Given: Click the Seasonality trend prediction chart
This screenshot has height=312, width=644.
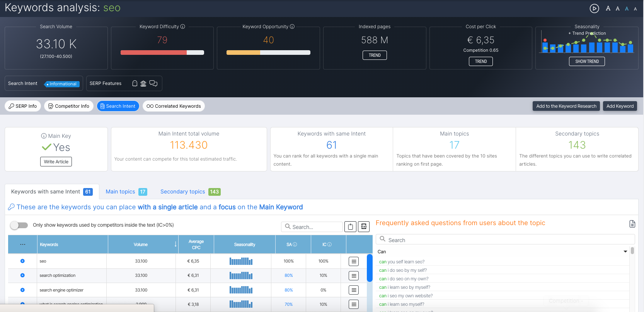Looking at the screenshot, I should [587, 42].
